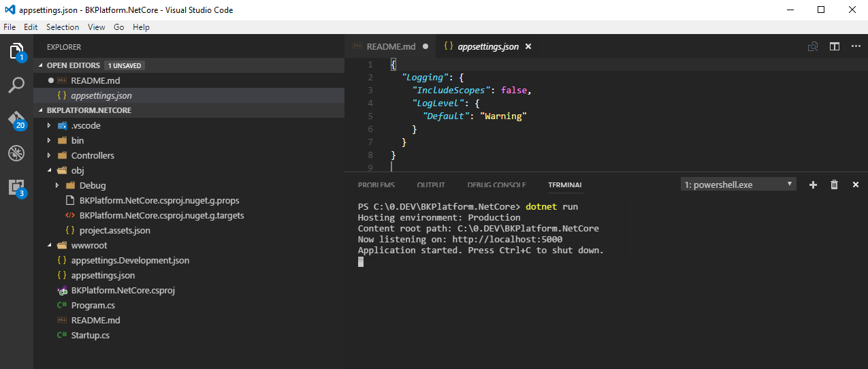Screen dimensions: 868x369
Task: Kill terminal using the trash icon
Action: point(834,184)
